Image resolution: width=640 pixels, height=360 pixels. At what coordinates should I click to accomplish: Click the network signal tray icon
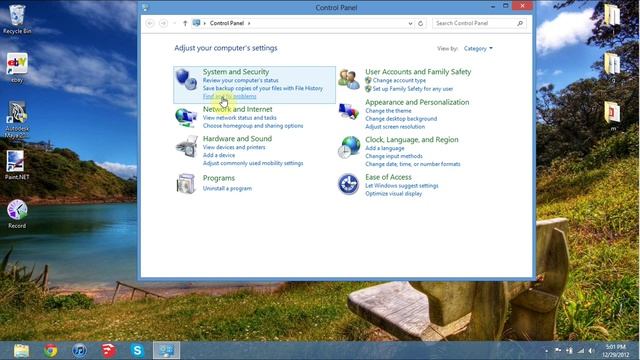(x=581, y=351)
